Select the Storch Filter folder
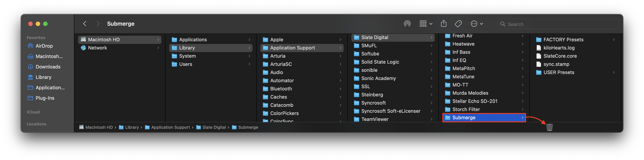The width and height of the screenshot is (644, 160). (x=484, y=110)
